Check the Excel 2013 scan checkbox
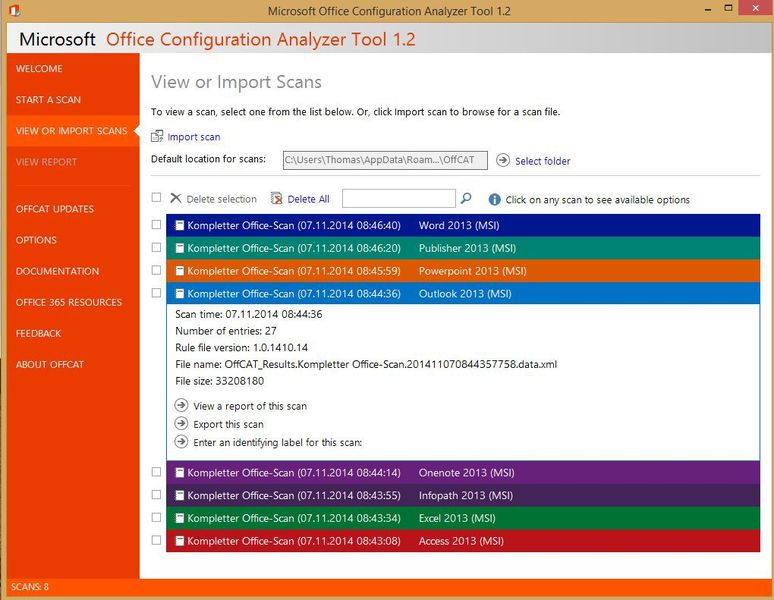Image resolution: width=774 pixels, height=600 pixels. (156, 517)
